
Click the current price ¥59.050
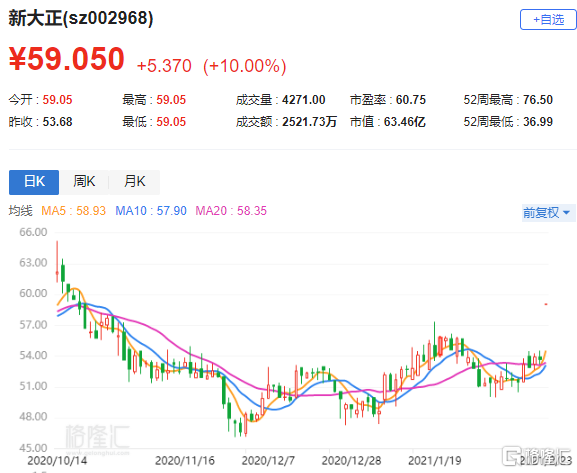tap(67, 59)
